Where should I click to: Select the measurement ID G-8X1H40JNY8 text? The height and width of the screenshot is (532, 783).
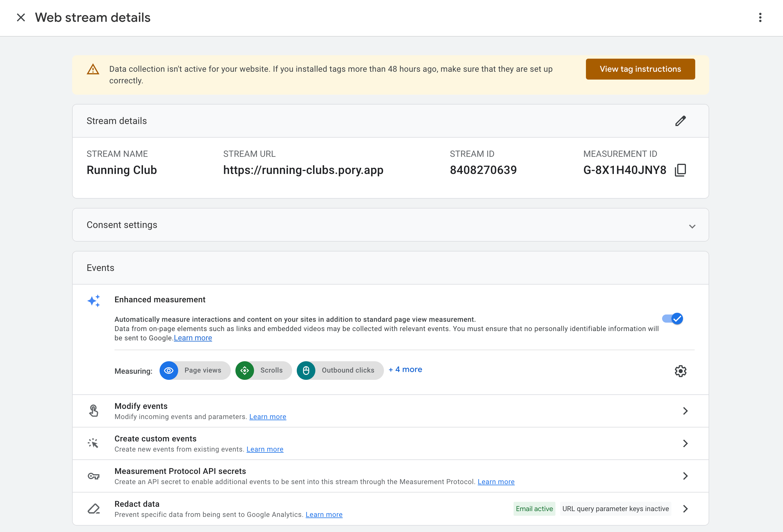625,170
